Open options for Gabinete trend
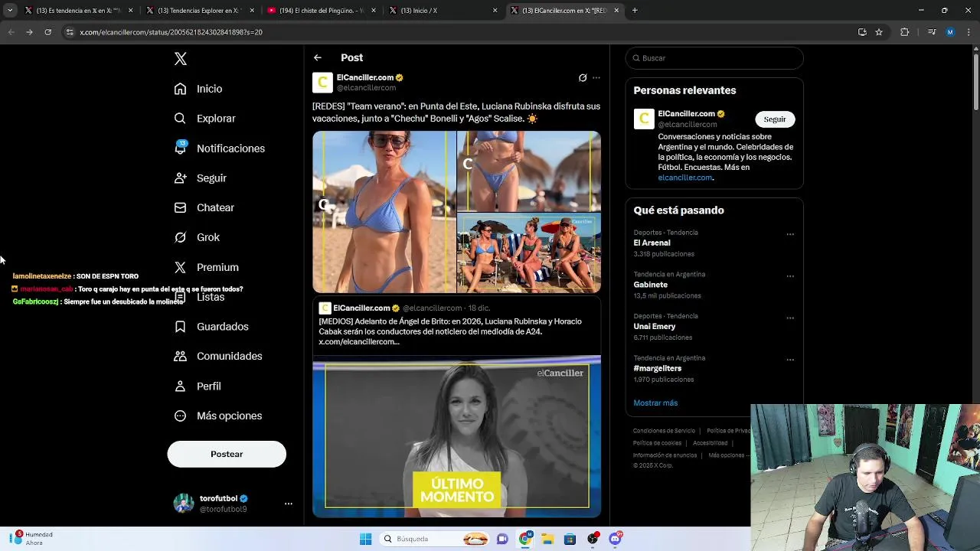The image size is (980, 551). point(790,276)
